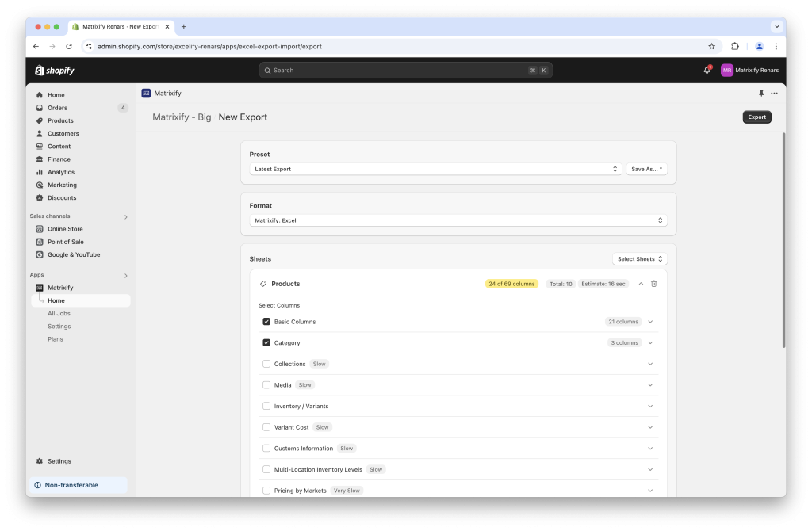Click the 24 of 69 columns badge
Screen dimensions: 812x531
click(511, 283)
